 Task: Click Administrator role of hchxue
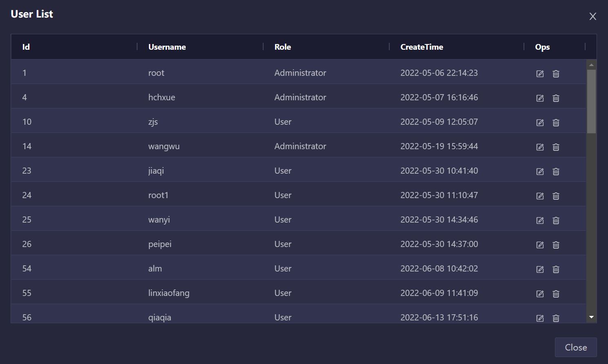pyautogui.click(x=300, y=97)
